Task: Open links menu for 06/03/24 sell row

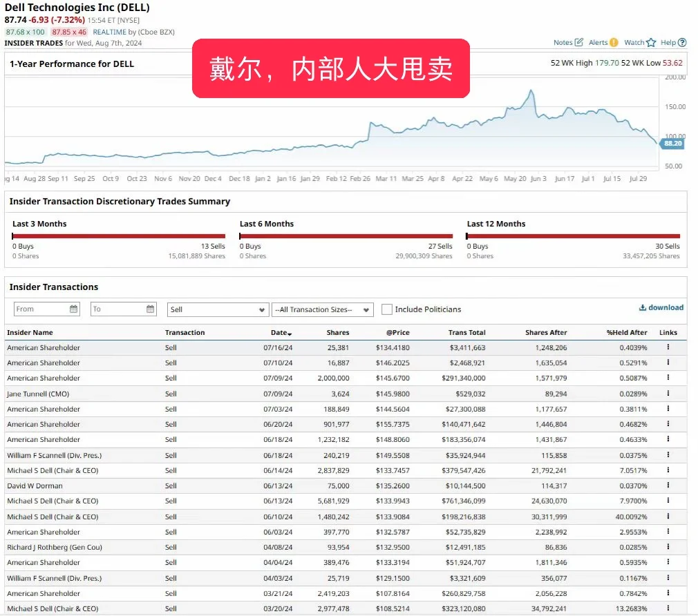Action: (x=668, y=532)
